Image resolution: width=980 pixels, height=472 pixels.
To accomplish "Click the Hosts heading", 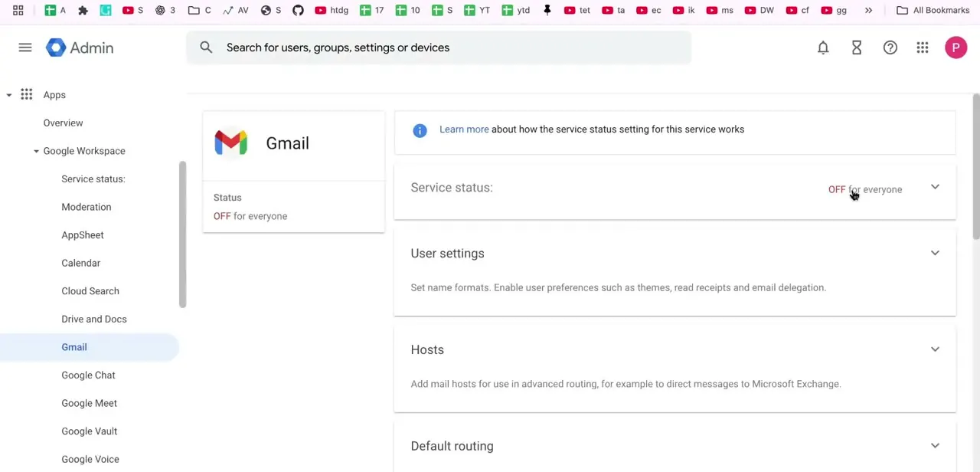I will click(x=427, y=350).
